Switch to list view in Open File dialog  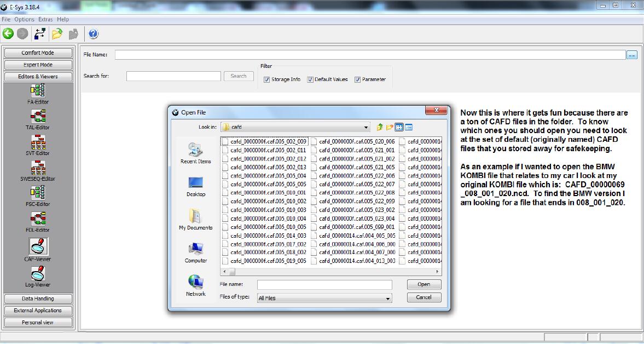(x=399, y=128)
